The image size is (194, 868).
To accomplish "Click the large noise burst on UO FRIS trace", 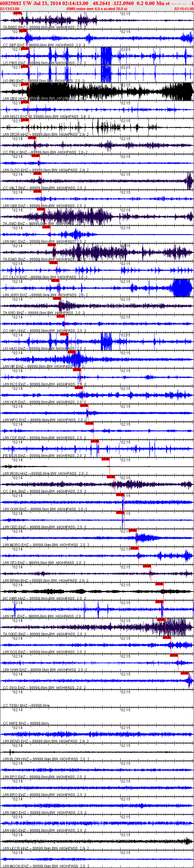I will 106,55.
